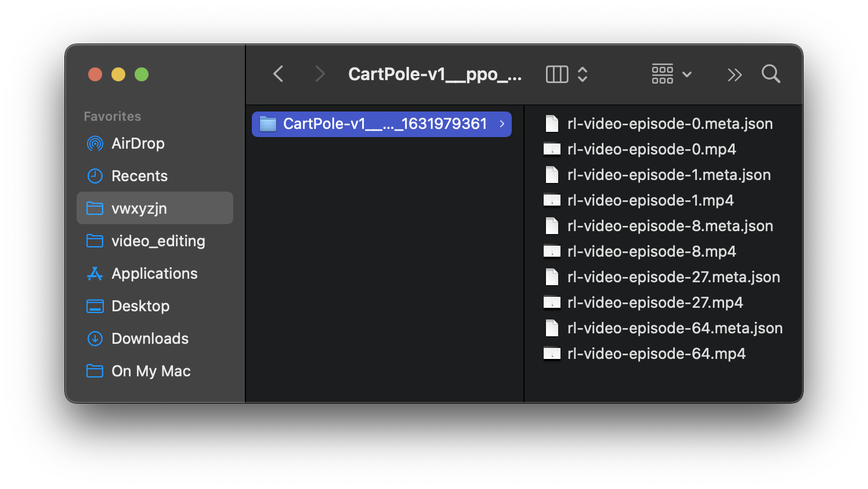This screenshot has width=868, height=489.
Task: Open AirDrop in the sidebar
Action: click(155, 143)
